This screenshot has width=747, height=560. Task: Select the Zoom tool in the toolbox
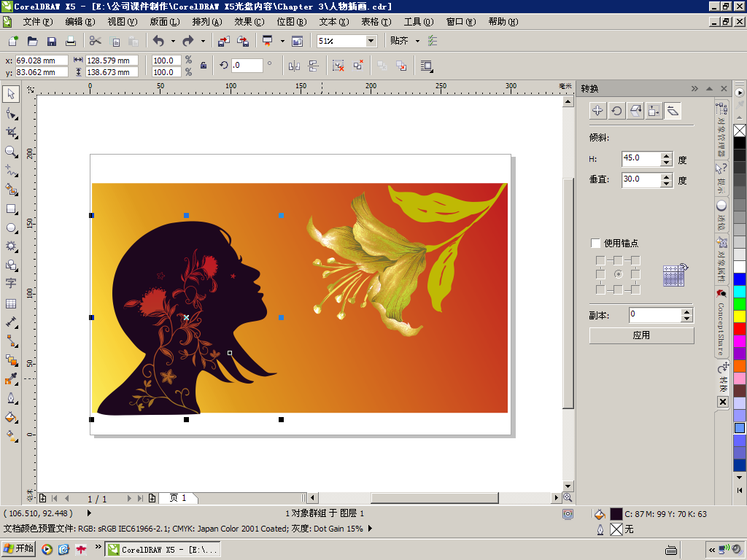tap(11, 152)
